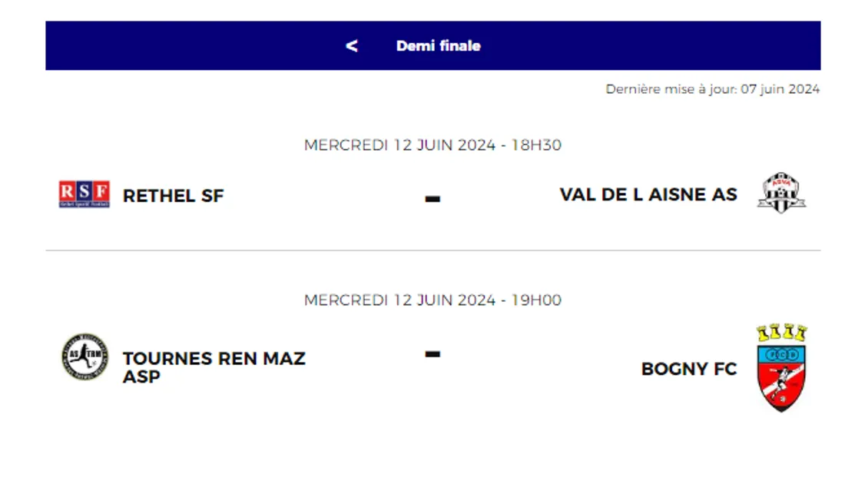Image resolution: width=845 pixels, height=504 pixels.
Task: Select the date text above the Tournes match
Action: (399, 300)
